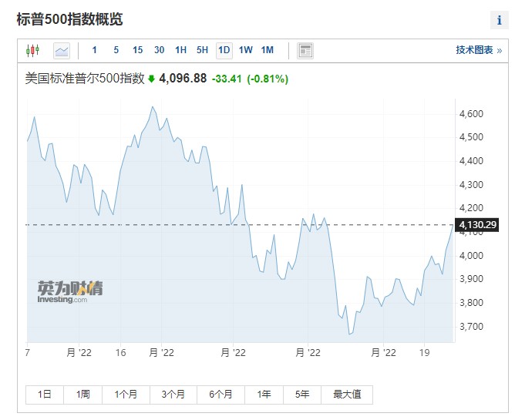This screenshot has width=515, height=420.
Task: Switch to candlestick chart type icon
Action: pos(33,51)
